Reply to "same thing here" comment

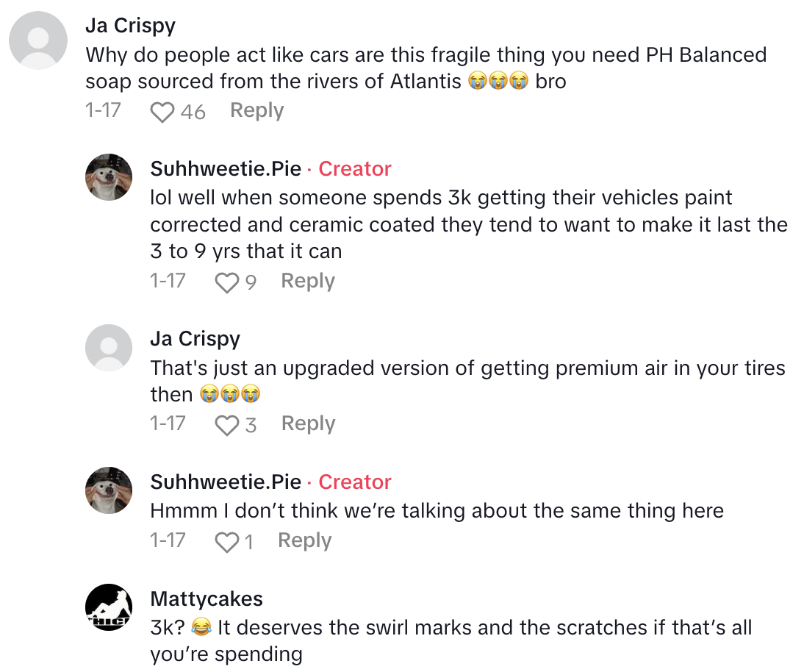(x=304, y=541)
